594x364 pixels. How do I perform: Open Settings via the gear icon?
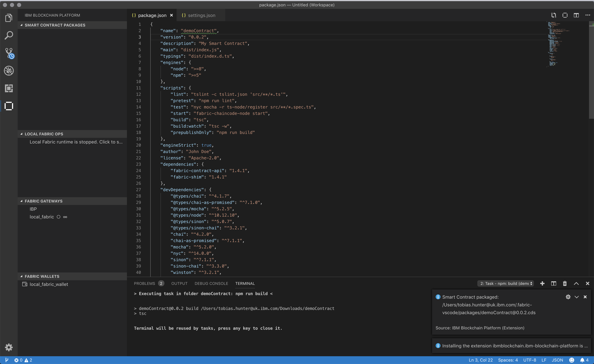tap(9, 347)
